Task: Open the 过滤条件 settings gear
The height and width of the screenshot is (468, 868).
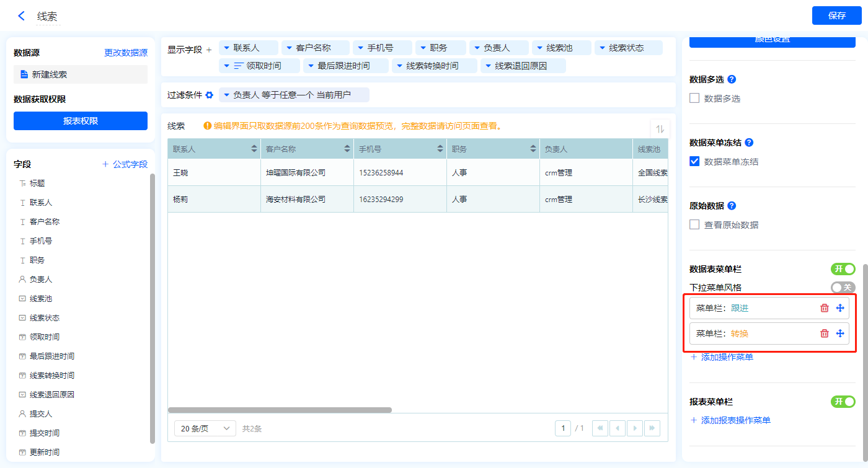Action: (210, 95)
